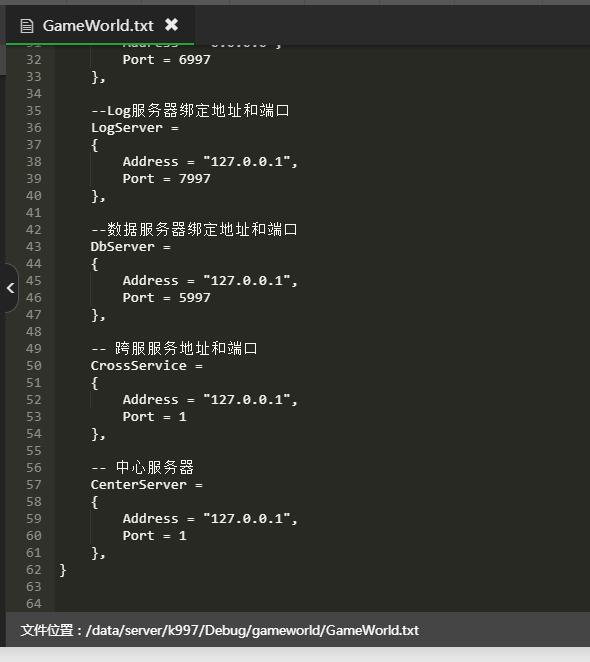
Task: Click CenterServer Port value 1
Action: 182,536
